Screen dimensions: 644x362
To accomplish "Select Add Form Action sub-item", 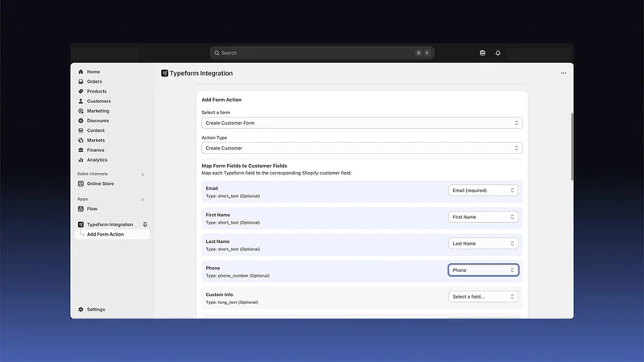I will tap(113, 234).
